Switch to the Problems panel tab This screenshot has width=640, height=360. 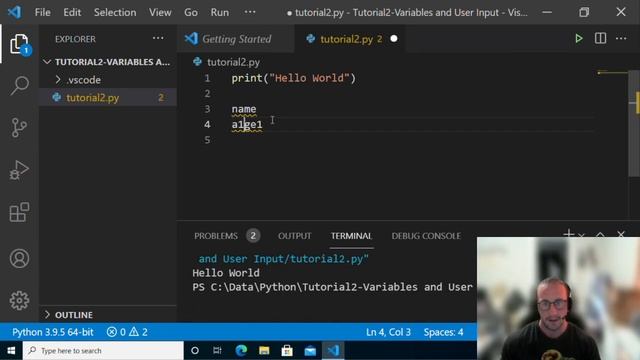[227, 236]
